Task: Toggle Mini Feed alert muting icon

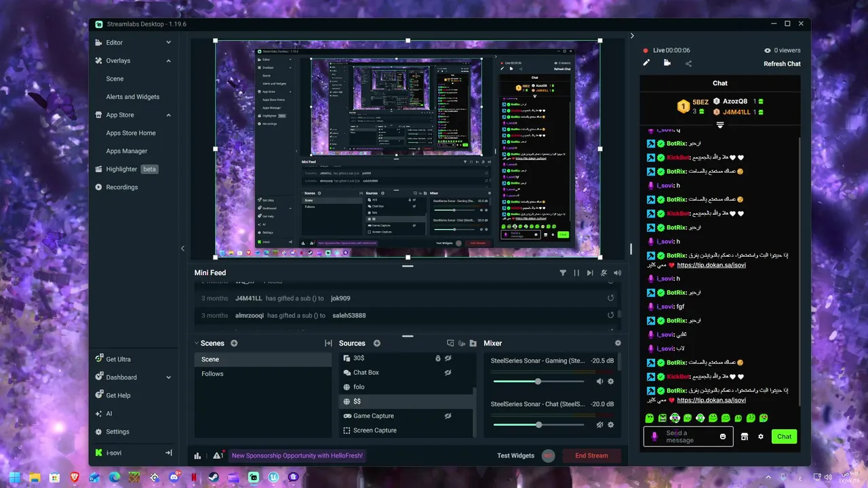Action: pos(604,272)
